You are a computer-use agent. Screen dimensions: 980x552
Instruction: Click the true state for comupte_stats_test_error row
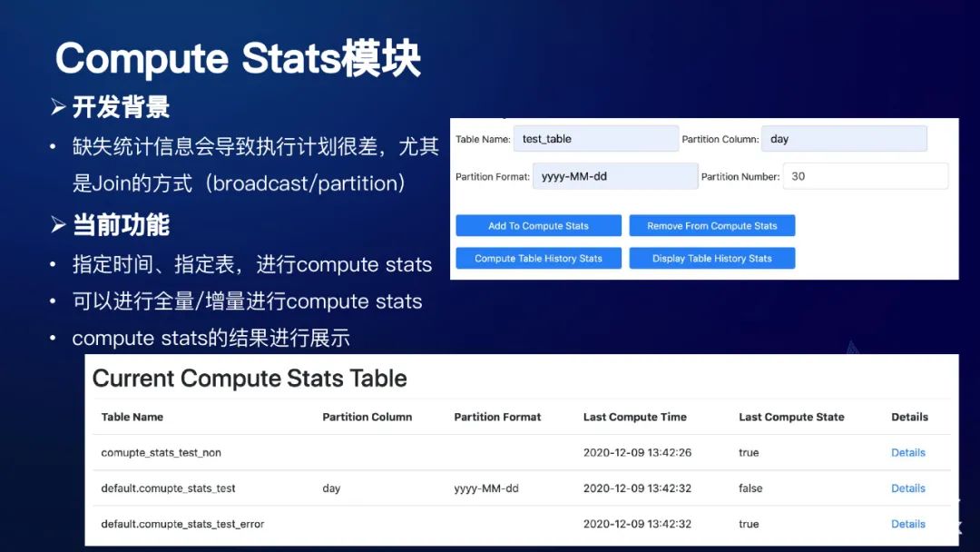pyautogui.click(x=748, y=524)
